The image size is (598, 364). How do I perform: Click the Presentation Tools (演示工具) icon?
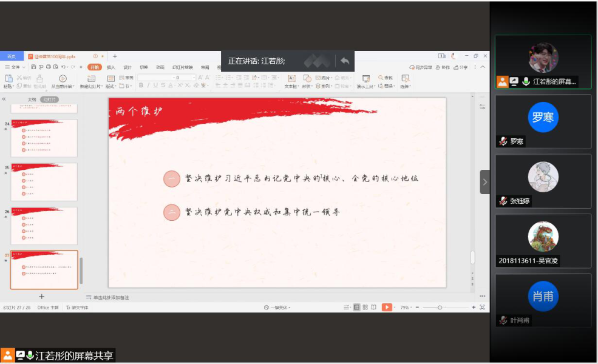tap(366, 78)
